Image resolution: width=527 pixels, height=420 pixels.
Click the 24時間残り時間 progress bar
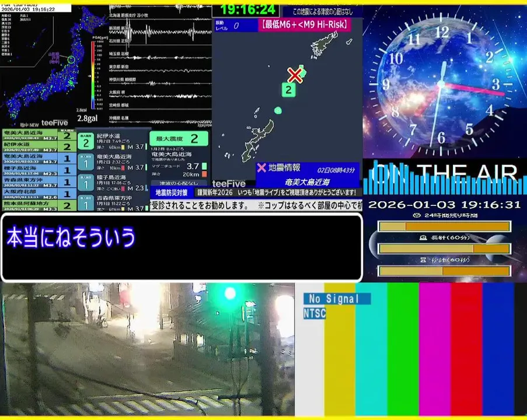click(445, 226)
